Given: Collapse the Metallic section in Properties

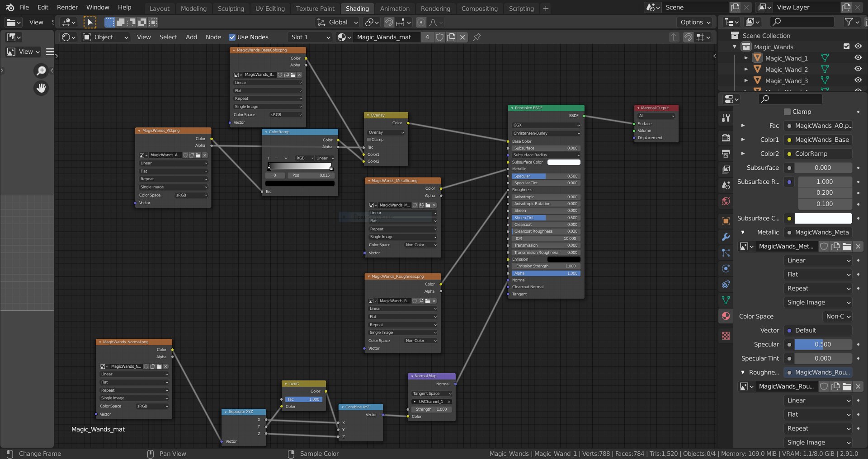Looking at the screenshot, I should point(743,232).
